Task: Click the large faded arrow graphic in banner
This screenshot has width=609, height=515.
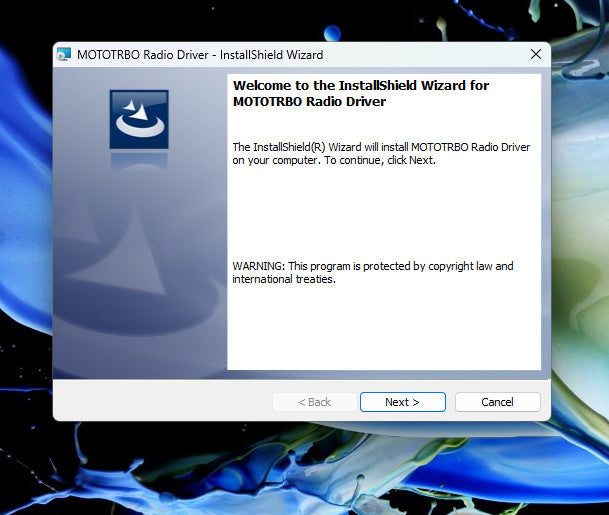Action: 132,250
